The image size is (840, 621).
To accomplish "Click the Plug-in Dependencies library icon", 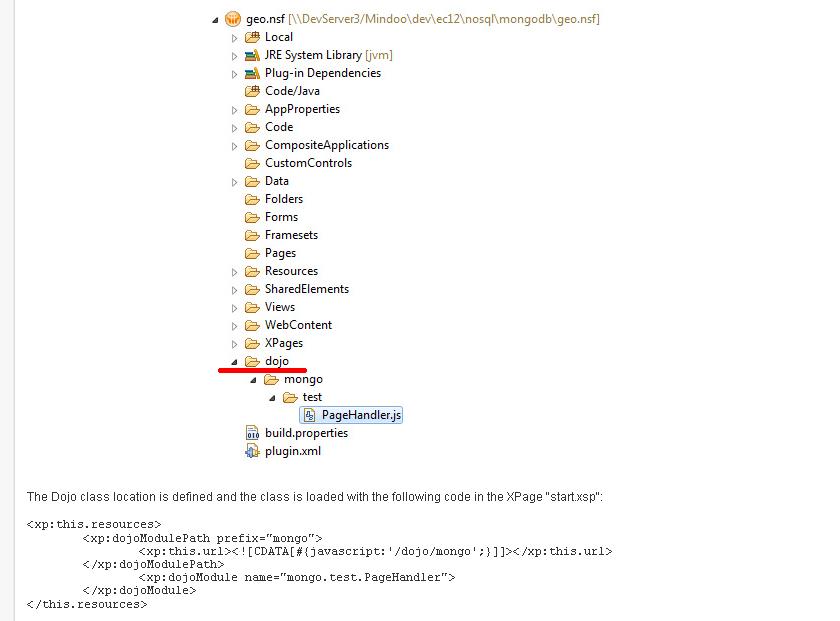I will (x=252, y=73).
